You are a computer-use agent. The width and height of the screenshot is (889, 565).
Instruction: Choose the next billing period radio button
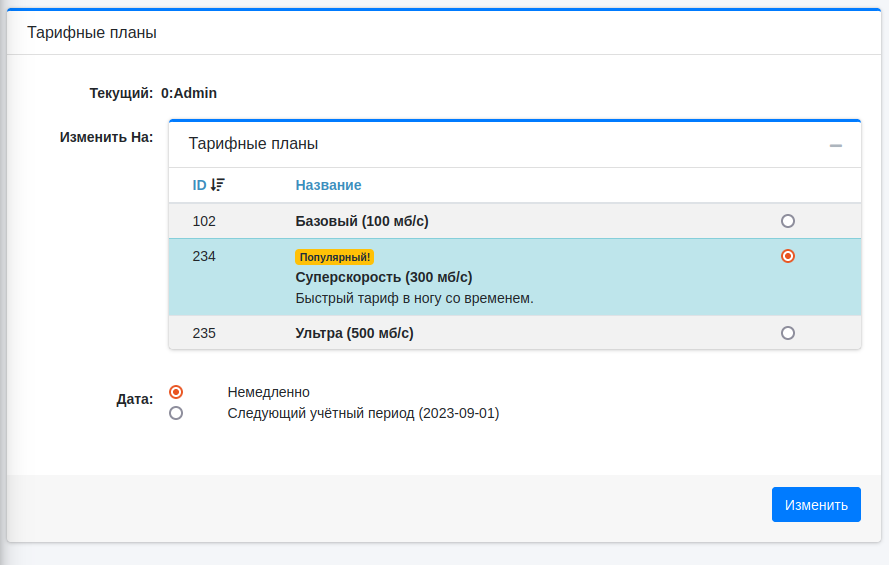[176, 413]
